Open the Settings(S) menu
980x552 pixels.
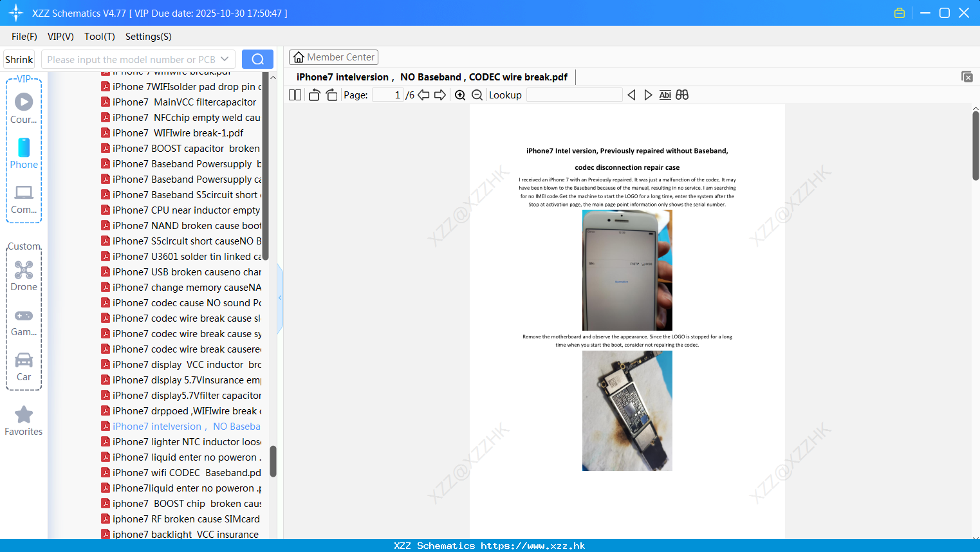click(149, 37)
